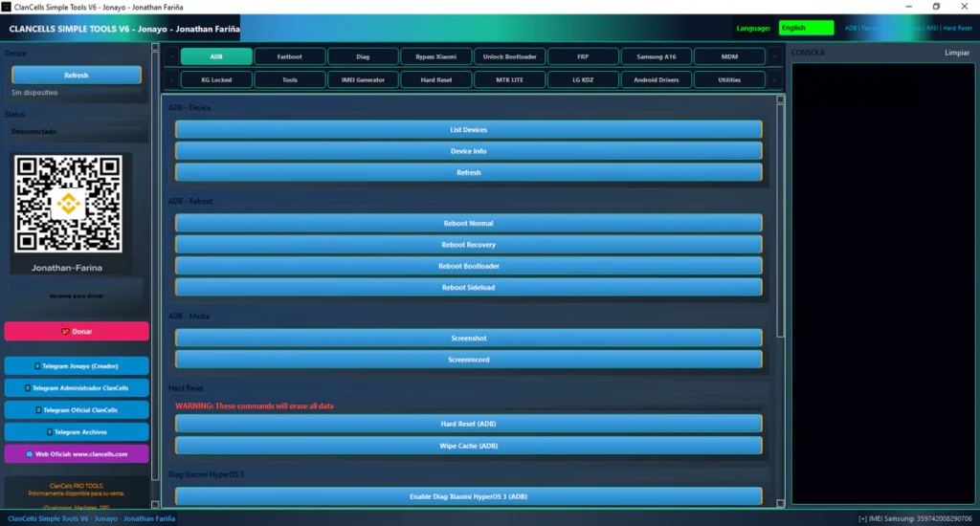Click the left arrow beside KG Locked tab
Screen dimensions: 980x526
click(x=171, y=79)
